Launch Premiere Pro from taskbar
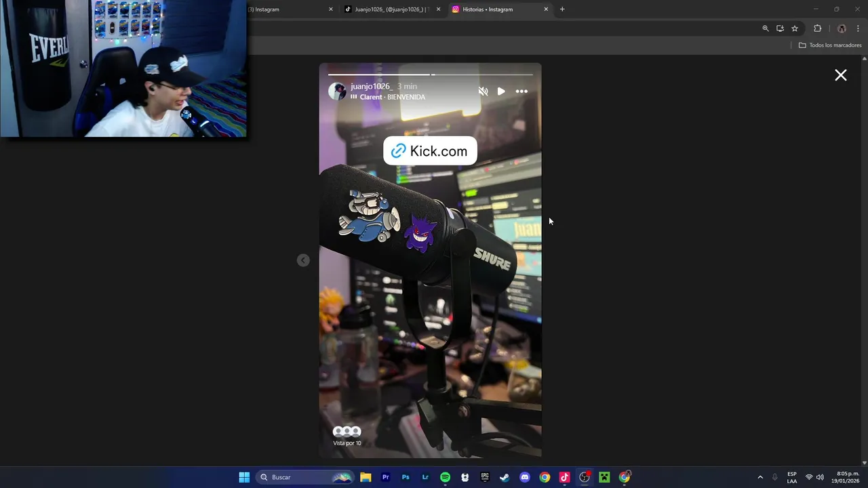This screenshot has height=488, width=868. tap(386, 477)
